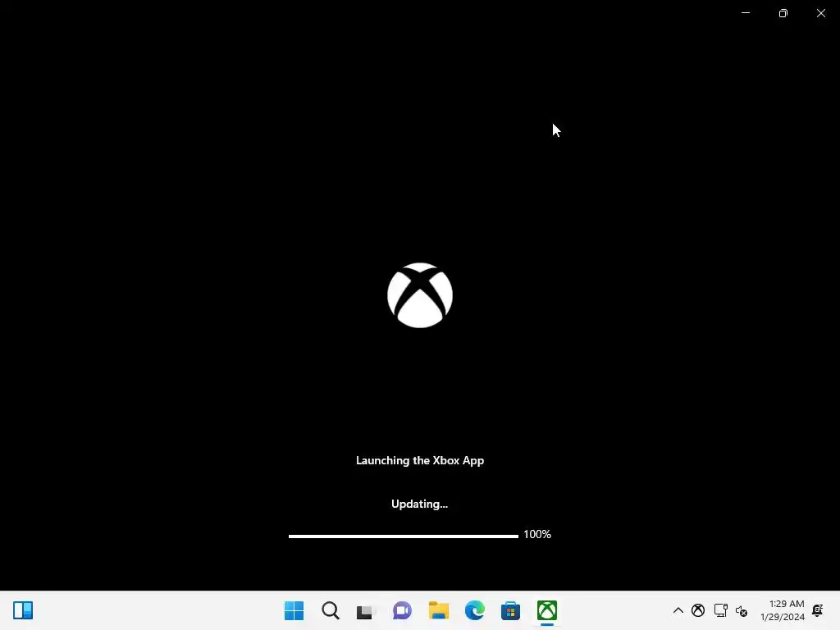Restore down the Xbox app window

click(x=783, y=13)
